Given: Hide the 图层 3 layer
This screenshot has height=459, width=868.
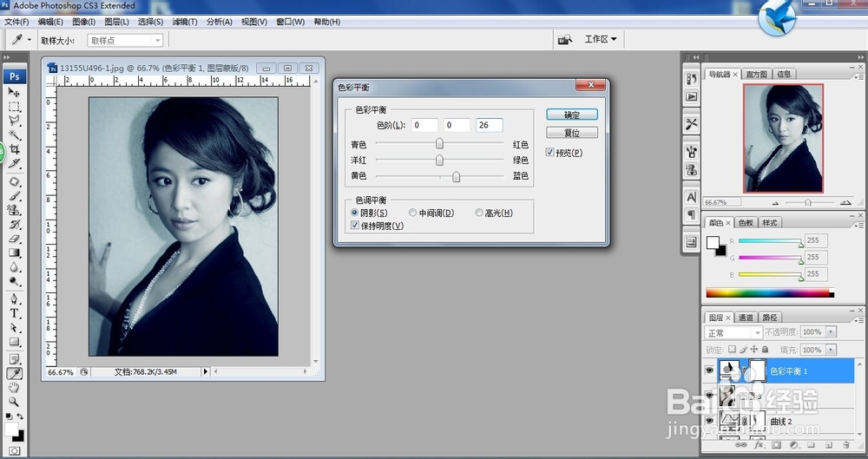Looking at the screenshot, I should [709, 396].
